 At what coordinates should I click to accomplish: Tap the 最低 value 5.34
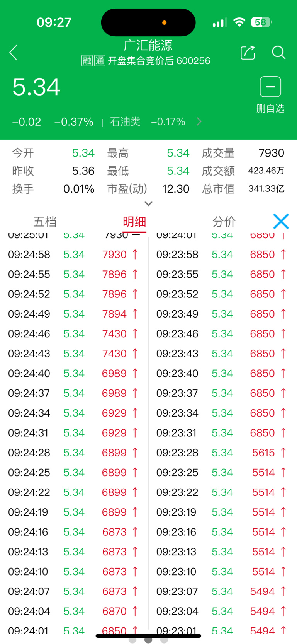click(x=178, y=171)
